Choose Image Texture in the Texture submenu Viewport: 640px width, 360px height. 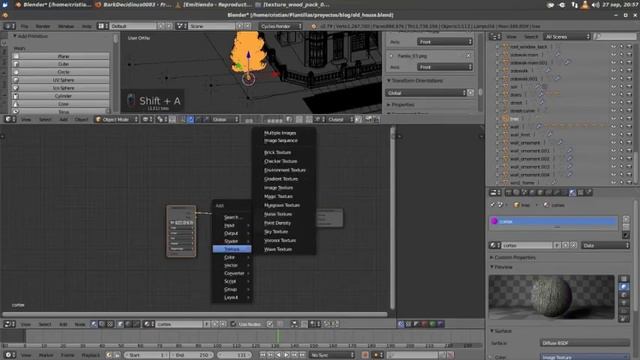(x=278, y=188)
